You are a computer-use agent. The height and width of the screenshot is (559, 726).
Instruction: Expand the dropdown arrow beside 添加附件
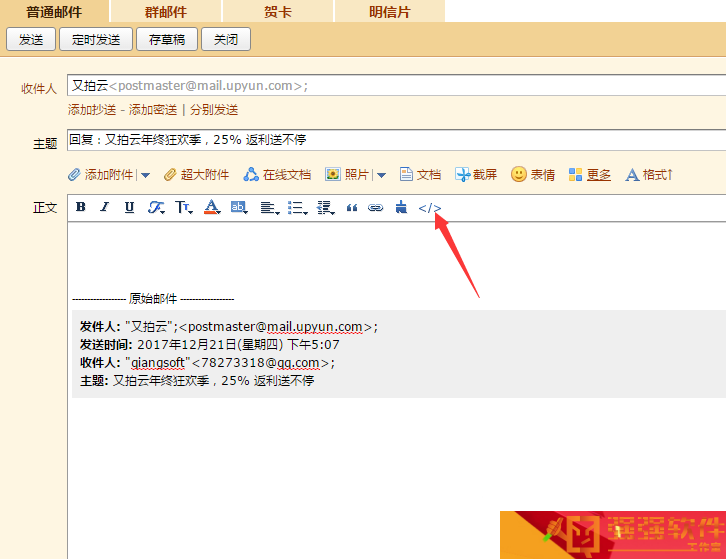(x=145, y=175)
